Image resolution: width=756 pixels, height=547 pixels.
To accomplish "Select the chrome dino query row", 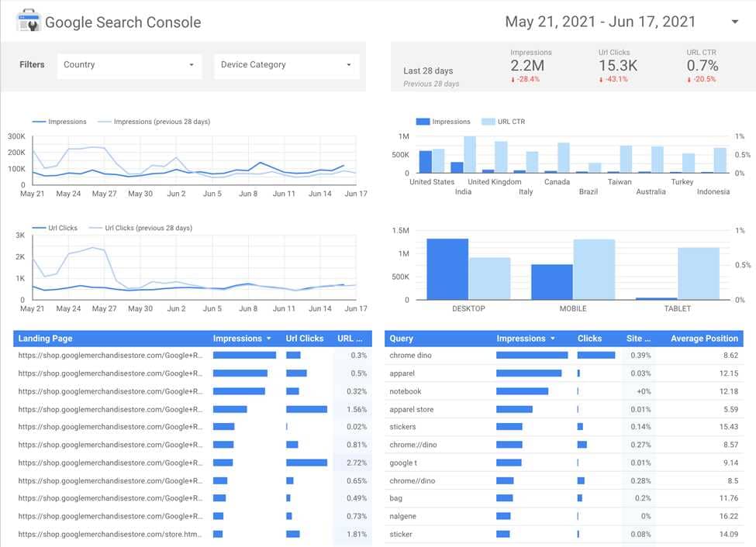I will click(564, 355).
